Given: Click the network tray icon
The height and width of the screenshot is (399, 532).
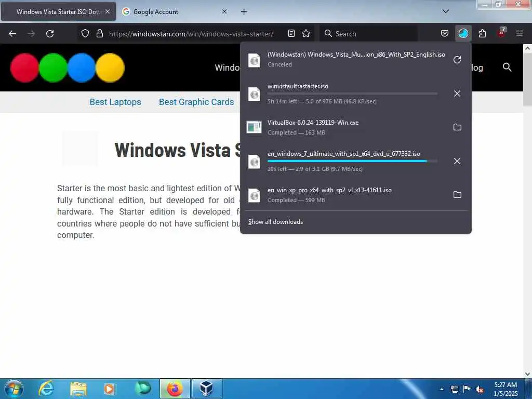Looking at the screenshot, I should pyautogui.click(x=454, y=390).
